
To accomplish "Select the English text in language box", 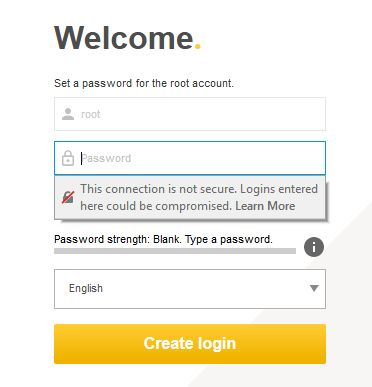I will click(x=86, y=288).
